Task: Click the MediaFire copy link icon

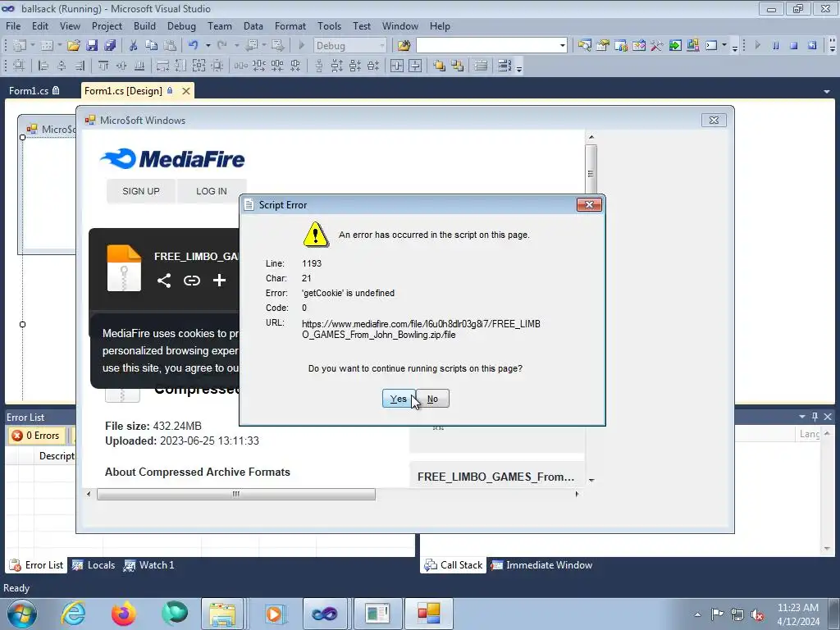Action: (192, 281)
